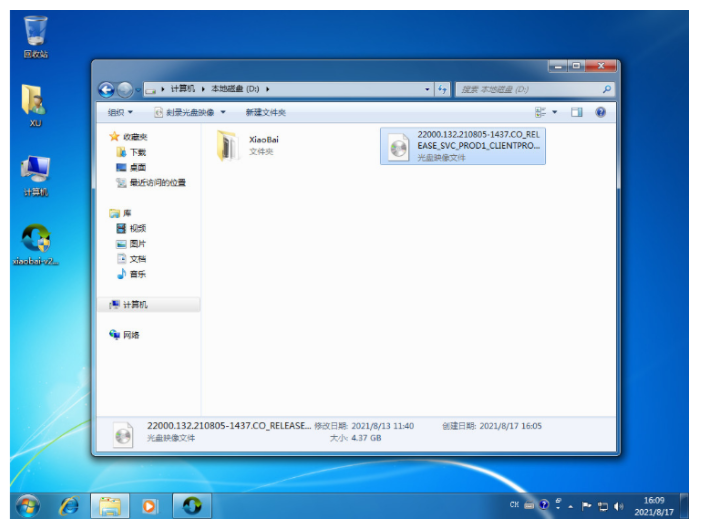Click the drive icon in the address bar

[x=151, y=90]
